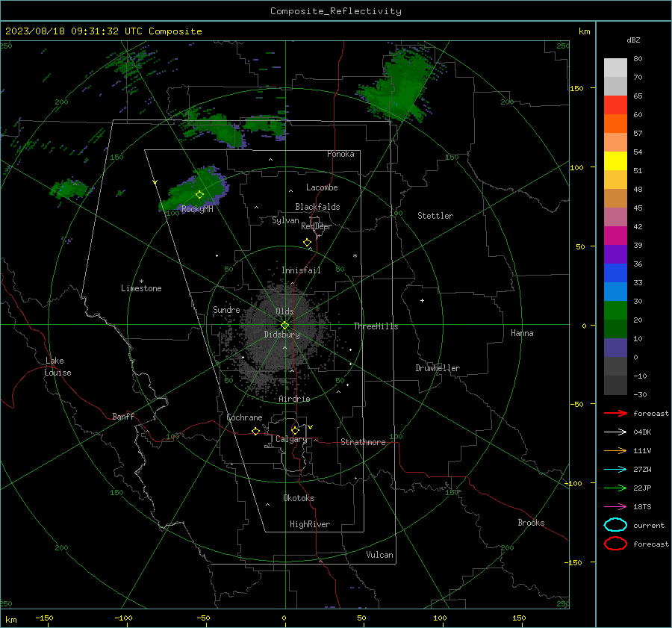
Task: Click the blue 36-33 dBZ color swatch
Action: [615, 273]
